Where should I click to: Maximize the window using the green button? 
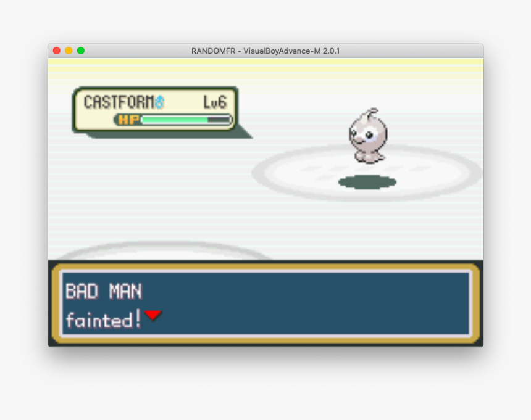point(80,51)
